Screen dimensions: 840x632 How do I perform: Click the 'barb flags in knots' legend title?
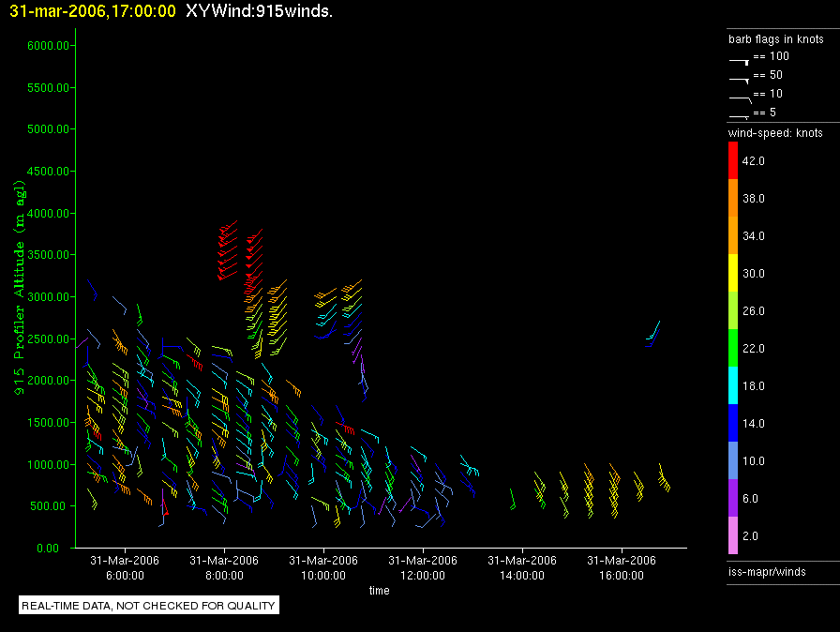point(775,39)
